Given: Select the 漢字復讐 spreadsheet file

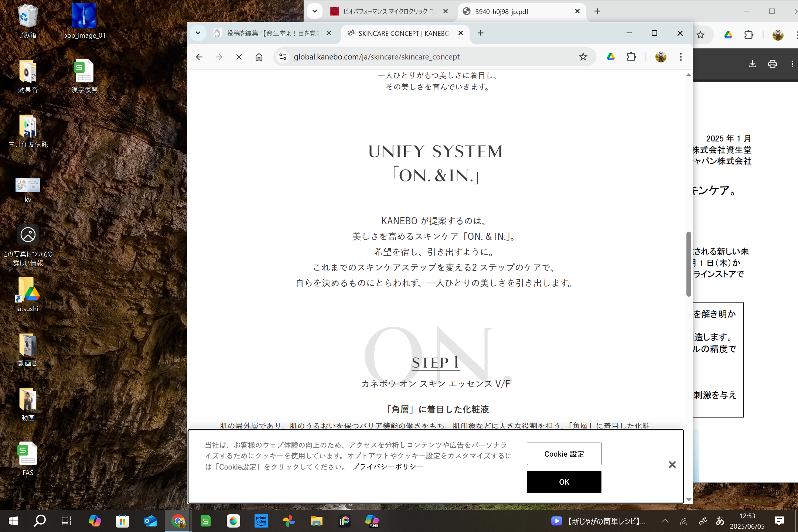Looking at the screenshot, I should point(84,76).
